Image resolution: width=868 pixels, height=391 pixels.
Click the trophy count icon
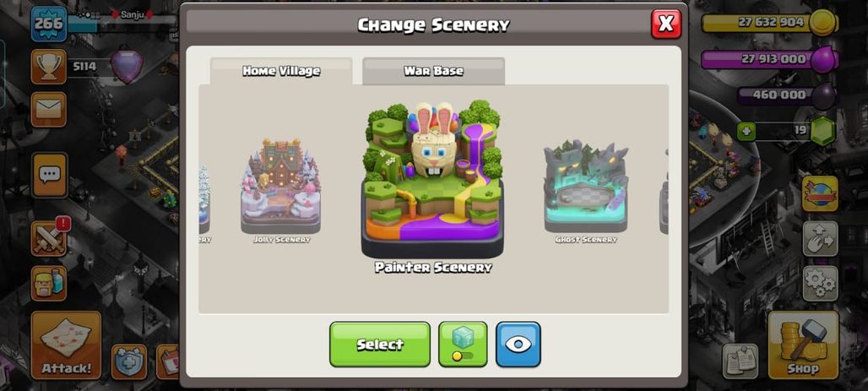(x=49, y=67)
